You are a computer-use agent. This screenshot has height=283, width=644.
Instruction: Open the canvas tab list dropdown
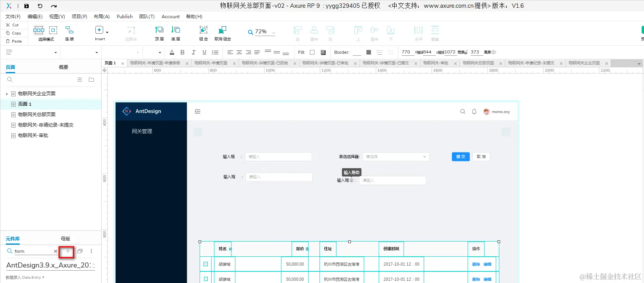(x=639, y=63)
